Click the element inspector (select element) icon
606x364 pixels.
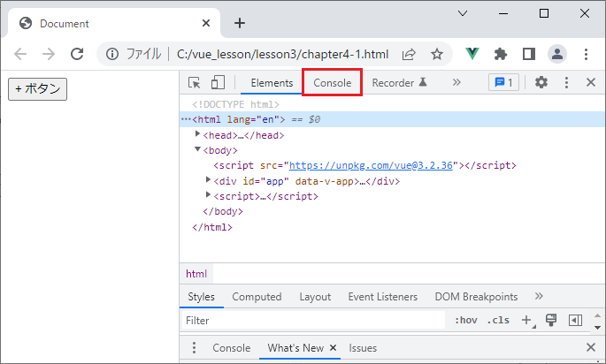194,82
